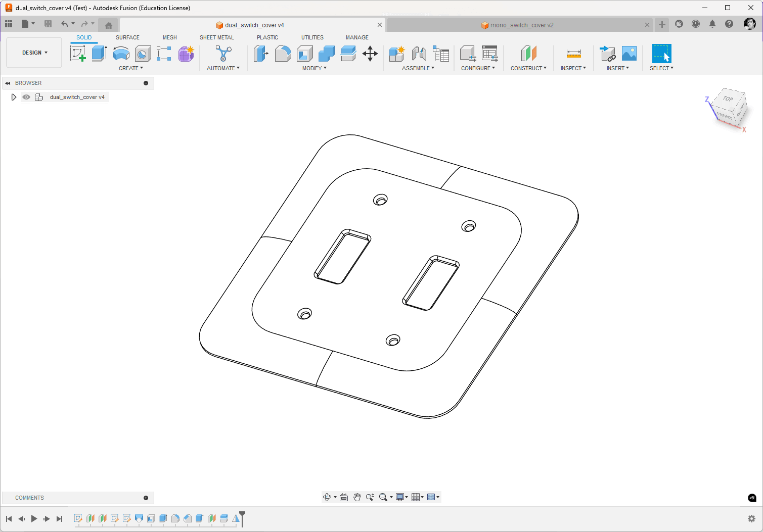This screenshot has height=532, width=763.
Task: Click the Zoom magnifier plus-minus icon
Action: (x=370, y=497)
